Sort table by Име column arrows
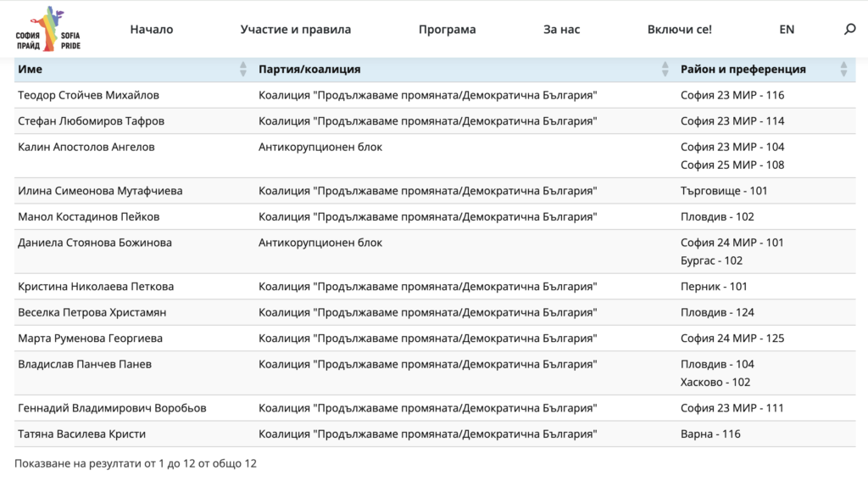This screenshot has height=487, width=868. [x=243, y=70]
